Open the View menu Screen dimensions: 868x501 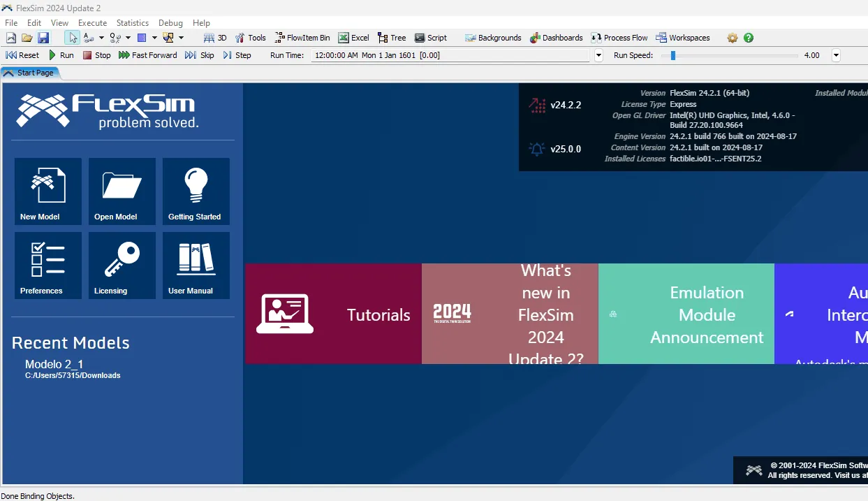coord(60,23)
